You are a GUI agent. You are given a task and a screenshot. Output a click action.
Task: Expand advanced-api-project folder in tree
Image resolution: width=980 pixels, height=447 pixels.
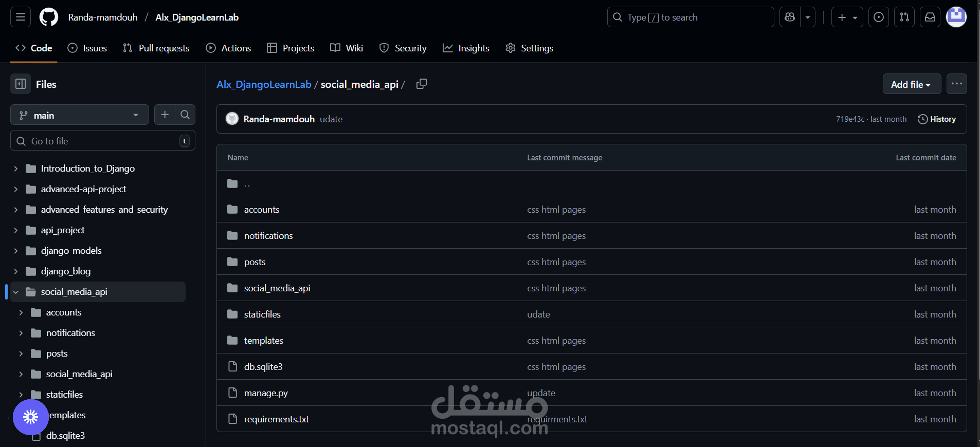point(15,189)
